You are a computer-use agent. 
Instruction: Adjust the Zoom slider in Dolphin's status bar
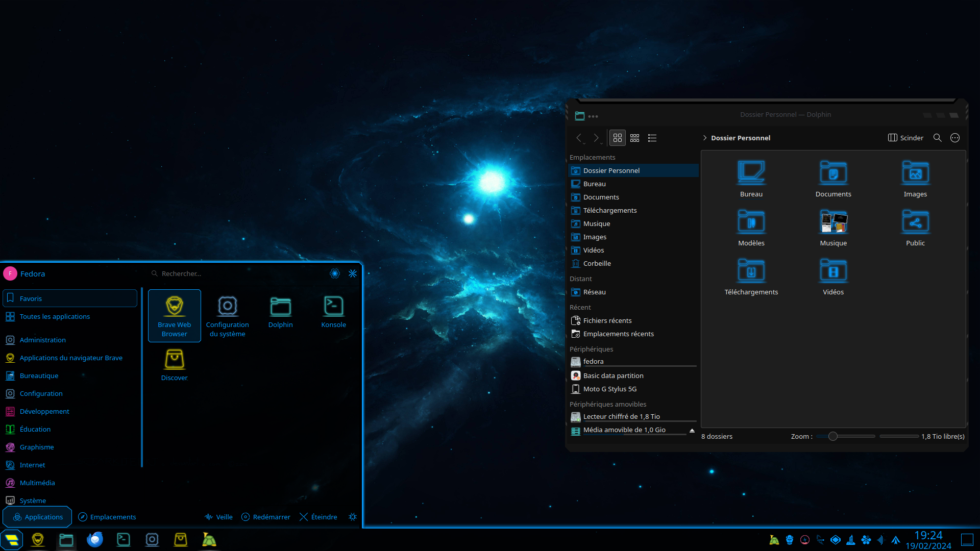tap(832, 436)
